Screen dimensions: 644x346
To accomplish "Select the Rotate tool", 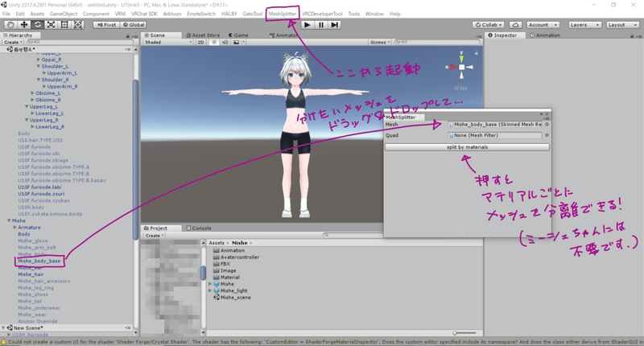I will pyautogui.click(x=37, y=25).
